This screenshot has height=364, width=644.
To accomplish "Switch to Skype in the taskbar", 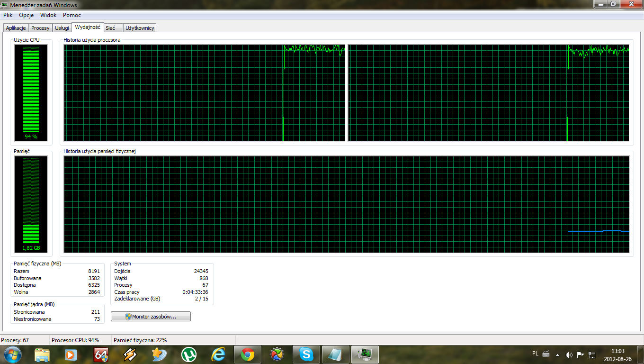I will click(x=306, y=355).
